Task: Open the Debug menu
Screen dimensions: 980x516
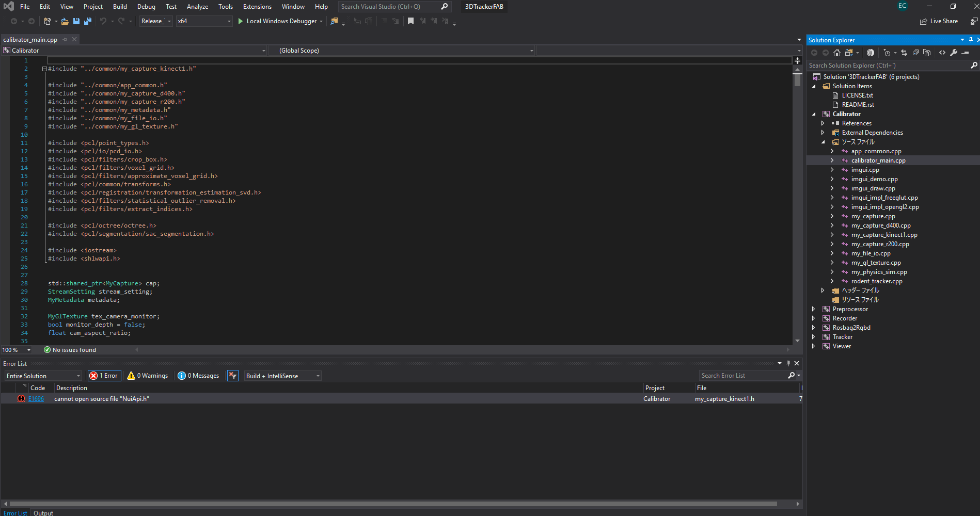Action: (x=146, y=7)
